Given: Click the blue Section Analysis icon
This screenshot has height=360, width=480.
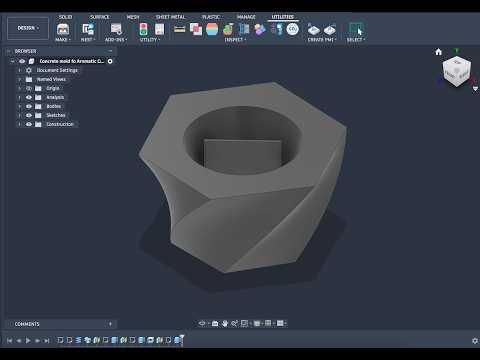Looking at the screenshot, I should click(244, 29).
